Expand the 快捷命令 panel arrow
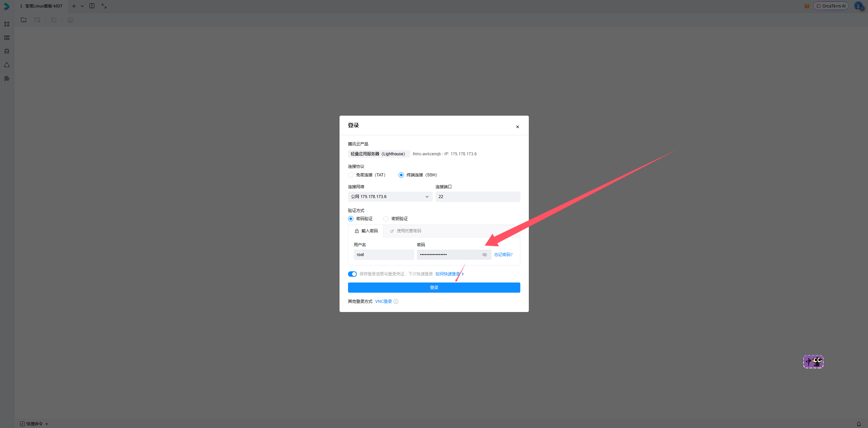 [x=47, y=424]
